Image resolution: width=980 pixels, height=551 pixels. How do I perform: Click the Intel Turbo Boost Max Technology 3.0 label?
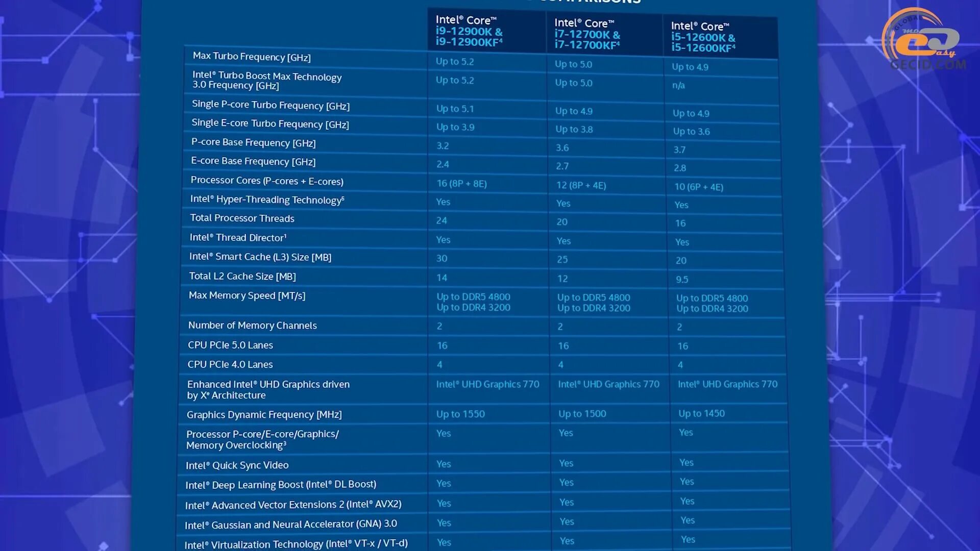click(x=267, y=80)
